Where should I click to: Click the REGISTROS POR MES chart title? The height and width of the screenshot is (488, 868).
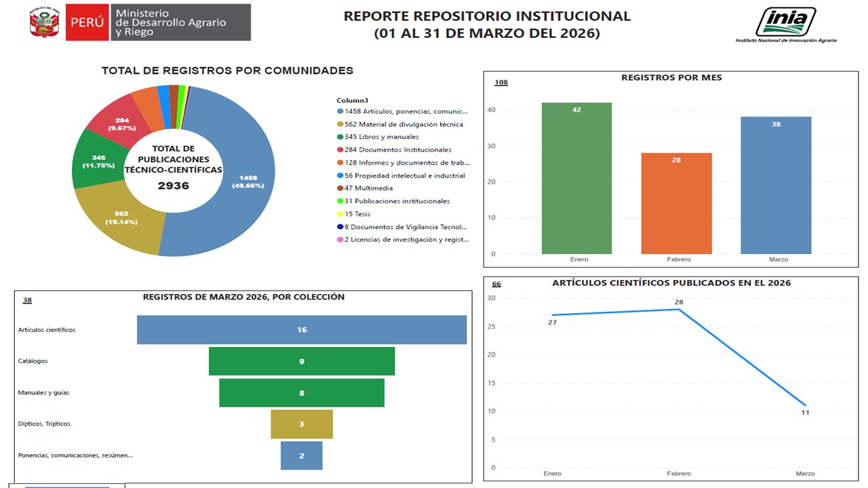[671, 78]
